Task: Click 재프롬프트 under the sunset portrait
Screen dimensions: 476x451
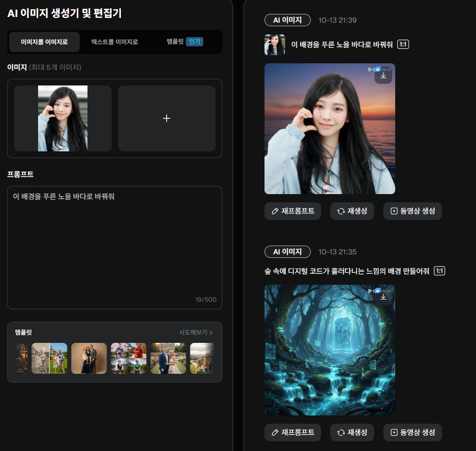Action: (293, 211)
